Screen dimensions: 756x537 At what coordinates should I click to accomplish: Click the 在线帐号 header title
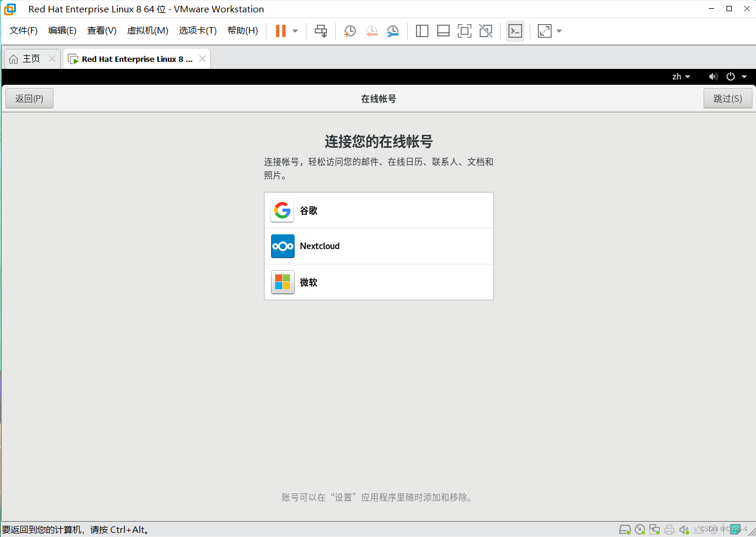(x=378, y=98)
